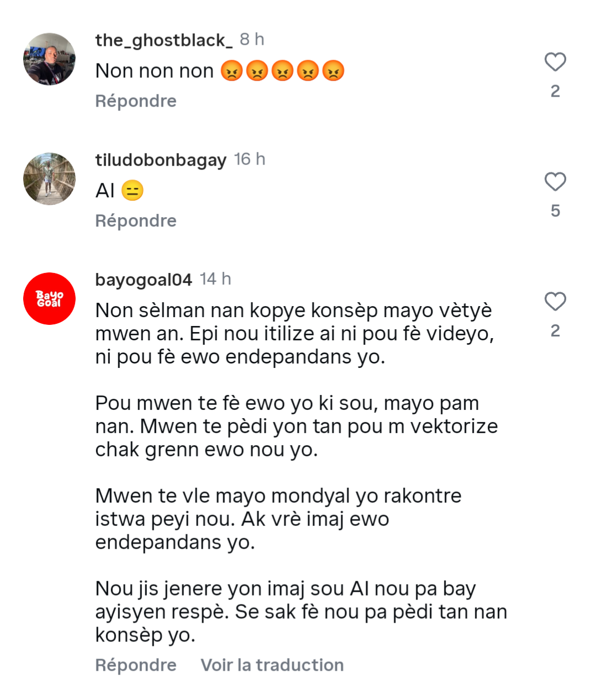Tap the heart on tiludobonbagay's comment
Screen dimensions: 596x700
(555, 182)
